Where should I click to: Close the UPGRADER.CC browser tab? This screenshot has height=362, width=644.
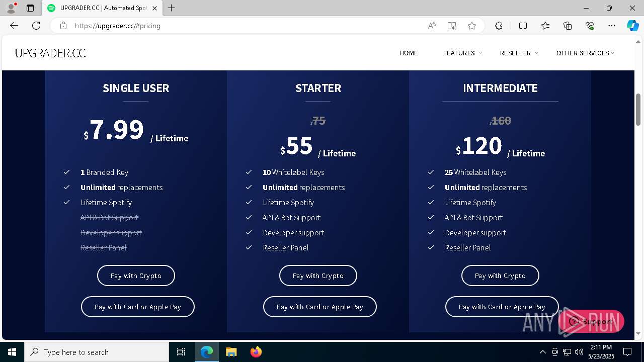(154, 8)
